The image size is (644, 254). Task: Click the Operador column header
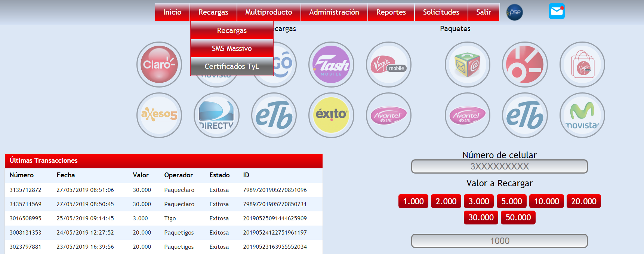(x=179, y=175)
